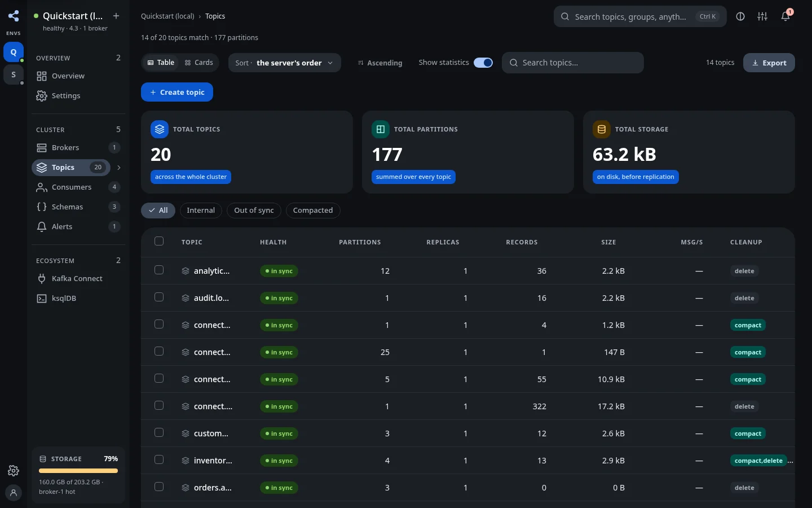
Task: Open the user profile icon
Action: [14, 493]
